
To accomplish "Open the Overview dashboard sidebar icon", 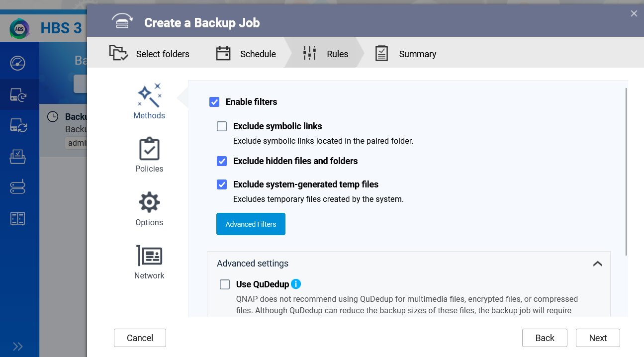I will pyautogui.click(x=18, y=63).
